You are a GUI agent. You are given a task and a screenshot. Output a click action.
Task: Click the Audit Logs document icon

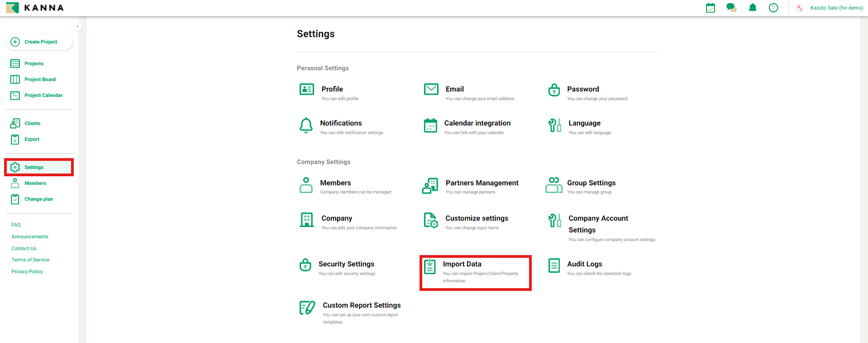pyautogui.click(x=554, y=266)
